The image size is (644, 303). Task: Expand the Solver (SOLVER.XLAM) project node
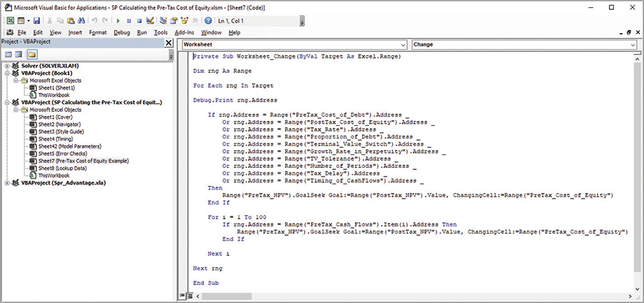(6, 66)
